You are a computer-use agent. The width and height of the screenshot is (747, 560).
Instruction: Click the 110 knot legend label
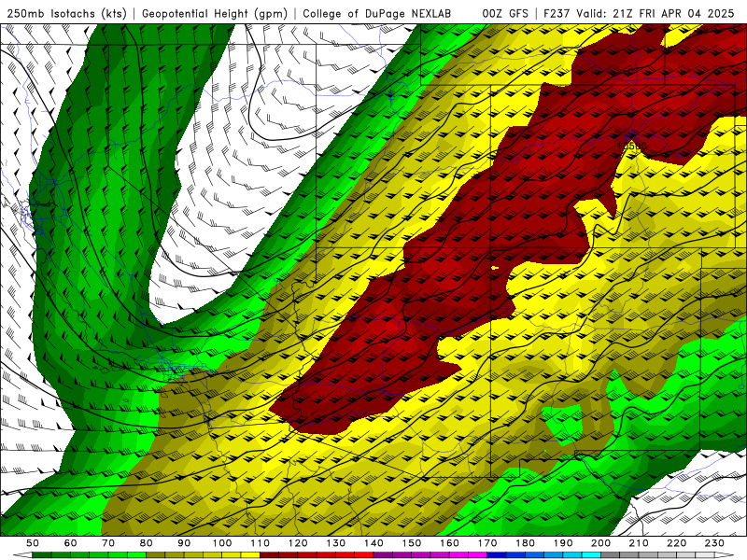coord(260,543)
